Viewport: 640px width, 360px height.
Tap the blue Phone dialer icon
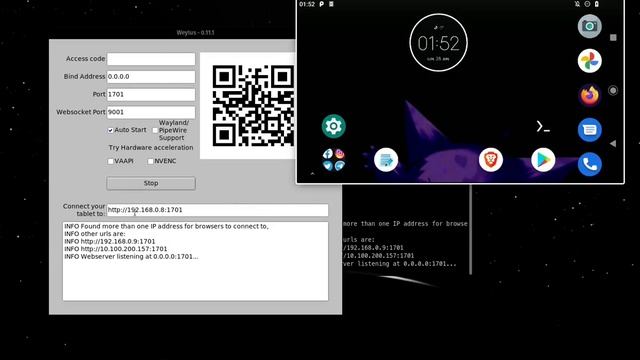(589, 164)
